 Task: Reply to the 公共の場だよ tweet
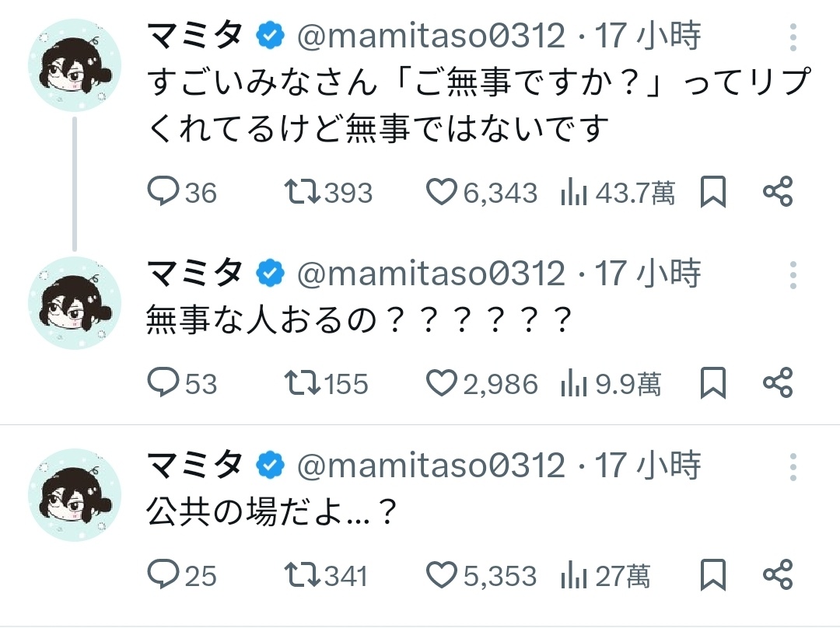[x=164, y=575]
